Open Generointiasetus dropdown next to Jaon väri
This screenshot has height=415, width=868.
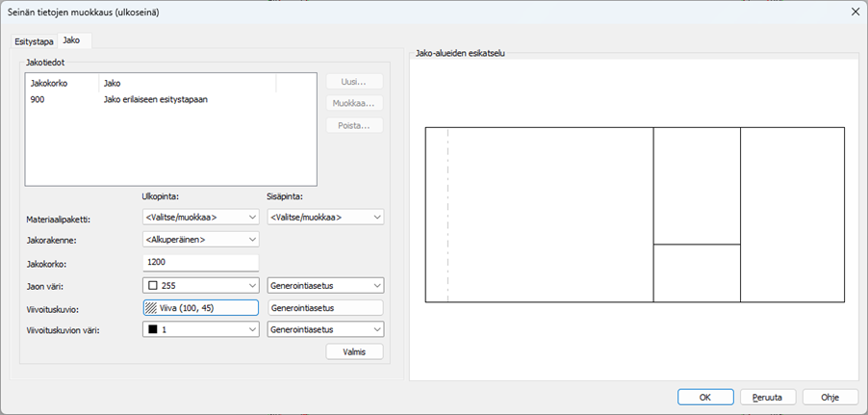coord(325,285)
